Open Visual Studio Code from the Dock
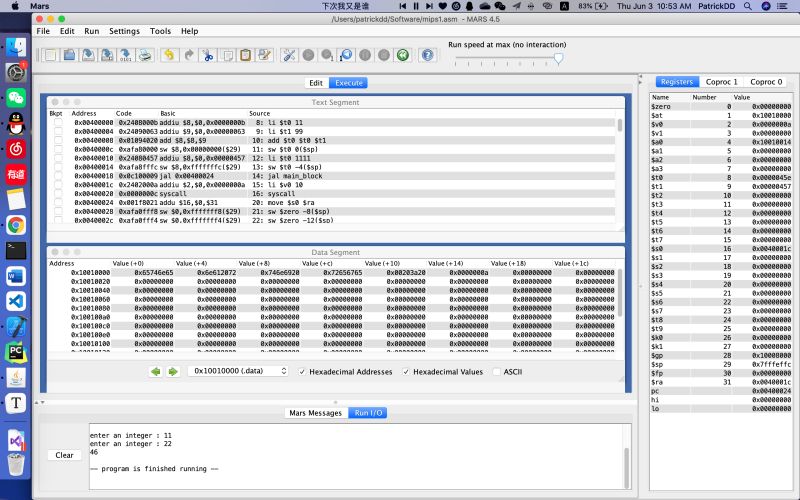800x500 pixels. click(16, 302)
